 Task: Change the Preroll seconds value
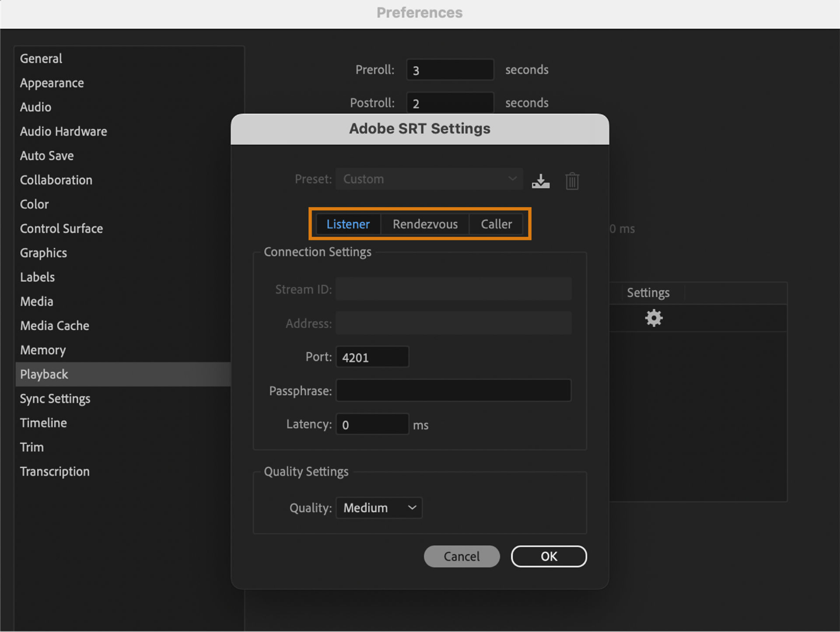(x=450, y=70)
